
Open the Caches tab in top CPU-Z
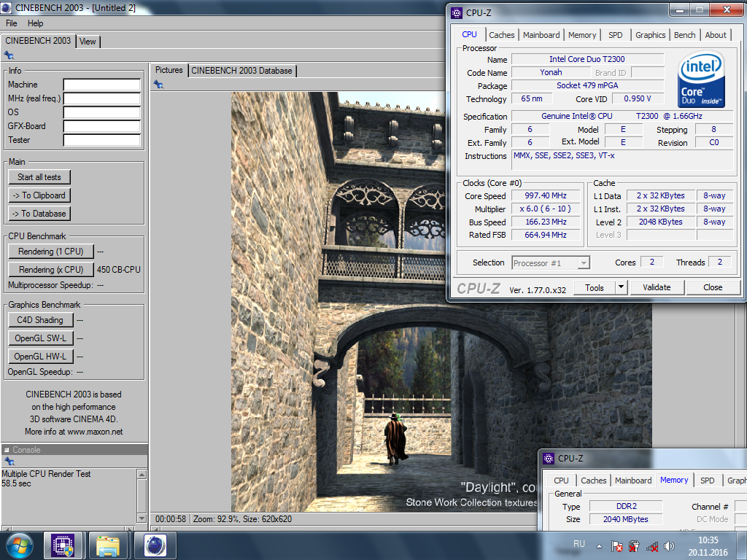coord(501,35)
